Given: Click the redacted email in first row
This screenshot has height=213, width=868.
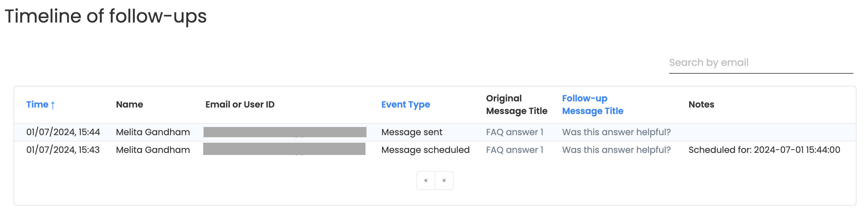Looking at the screenshot, I should (x=285, y=132).
